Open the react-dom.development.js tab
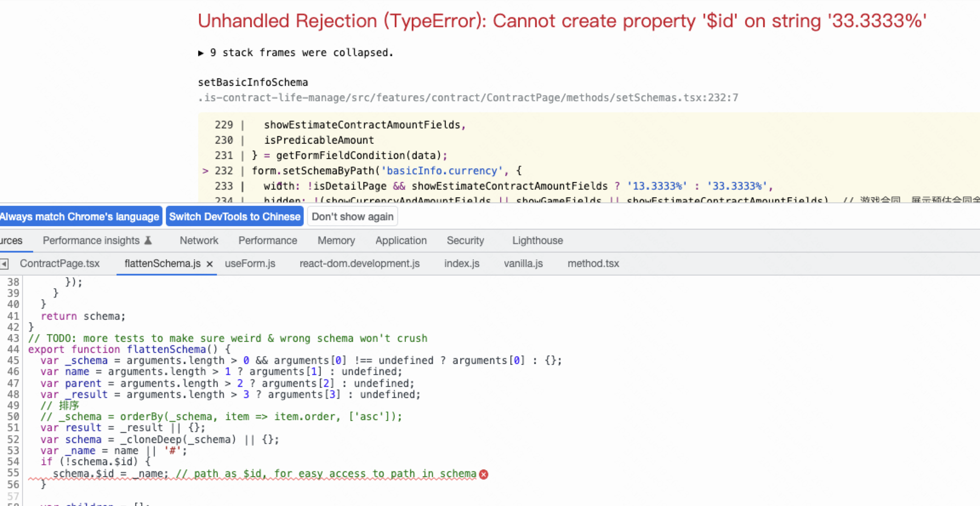The height and width of the screenshot is (506, 980). [x=359, y=264]
